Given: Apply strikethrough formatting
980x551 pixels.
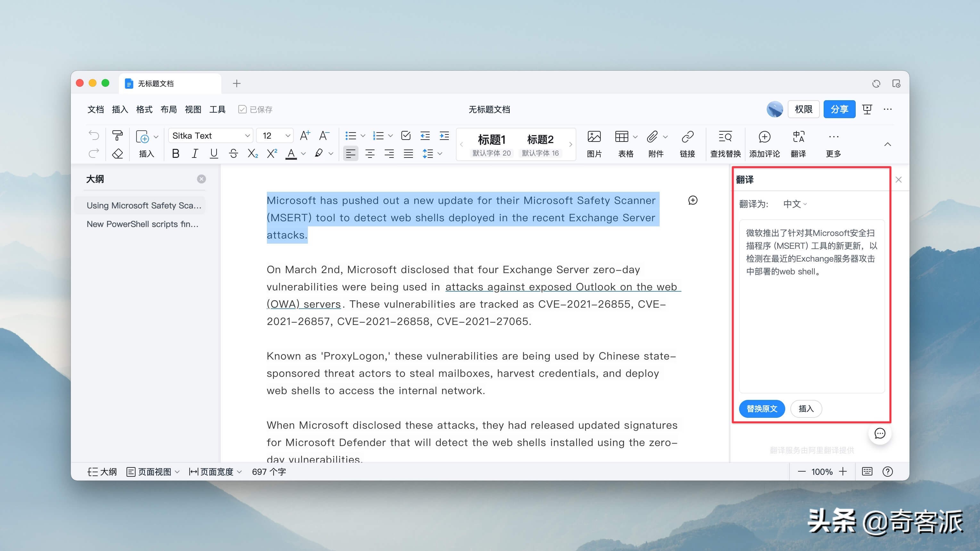Looking at the screenshot, I should pos(234,154).
